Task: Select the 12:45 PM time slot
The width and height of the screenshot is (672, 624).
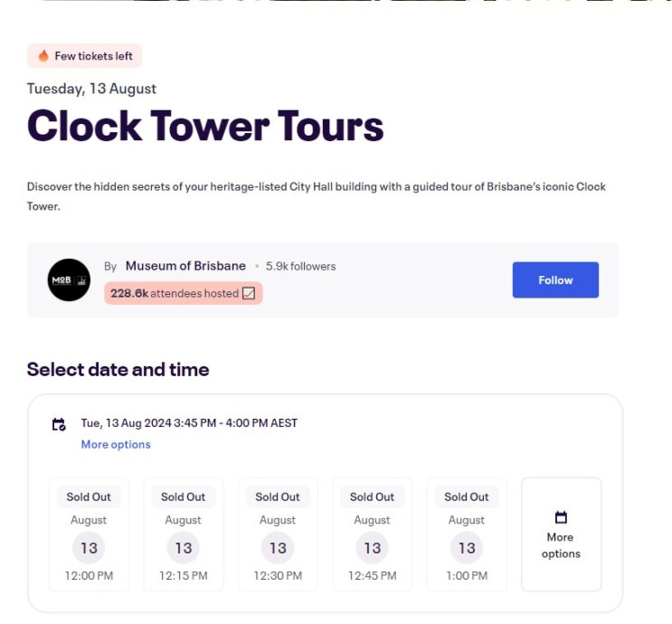Action: coord(373,534)
